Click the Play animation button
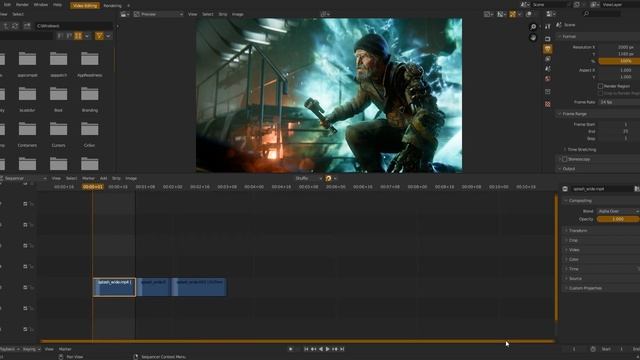Screen dimensions: 640x360 [327, 349]
